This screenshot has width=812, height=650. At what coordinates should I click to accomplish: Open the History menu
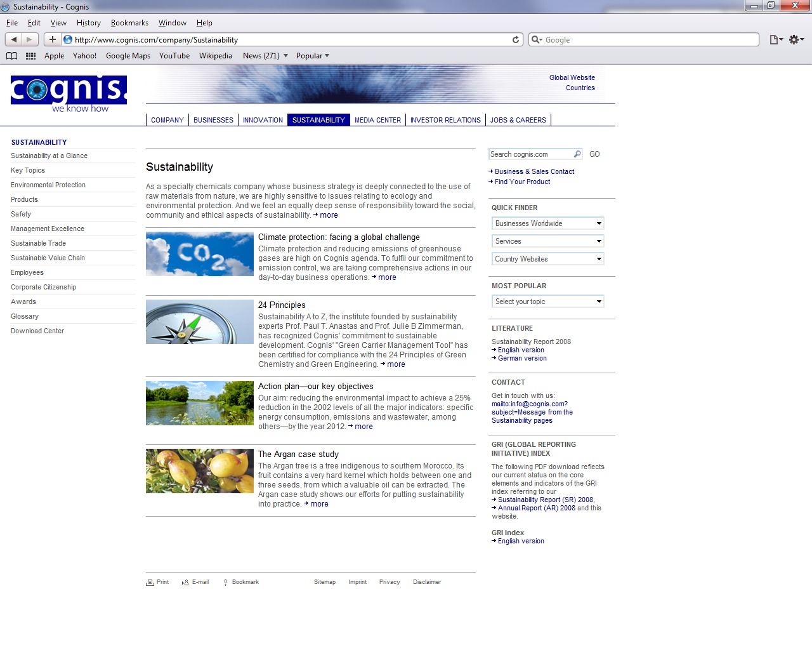click(x=89, y=23)
